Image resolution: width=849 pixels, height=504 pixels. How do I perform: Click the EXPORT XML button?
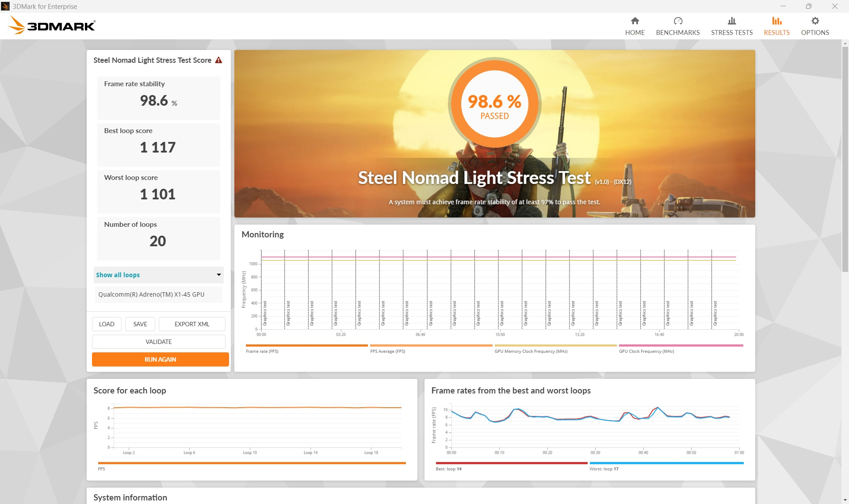tap(192, 324)
